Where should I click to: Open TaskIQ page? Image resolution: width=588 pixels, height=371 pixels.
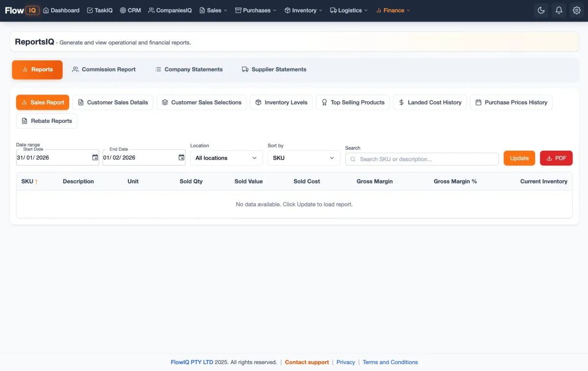point(99,10)
